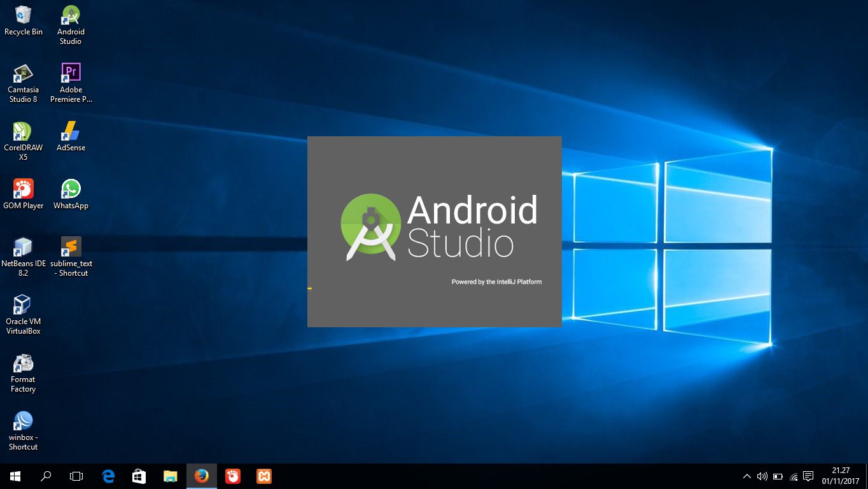Switch to Firefox in the taskbar

coord(202,476)
